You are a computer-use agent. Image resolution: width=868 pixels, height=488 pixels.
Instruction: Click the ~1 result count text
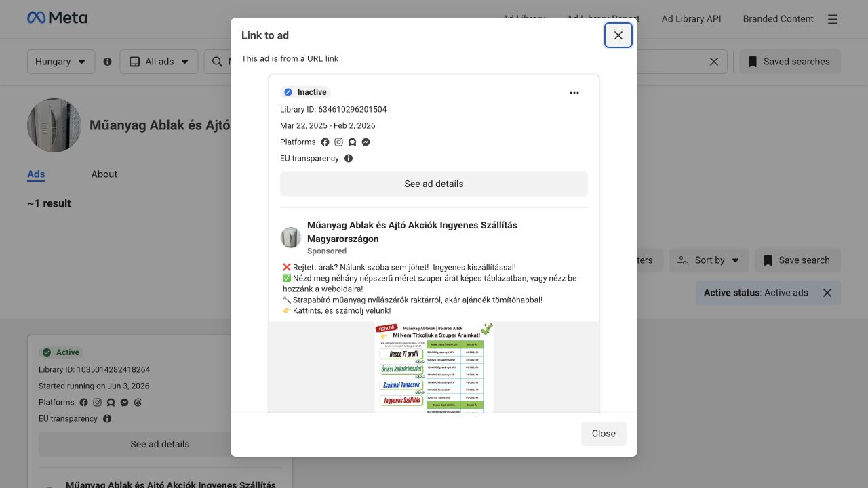(49, 203)
